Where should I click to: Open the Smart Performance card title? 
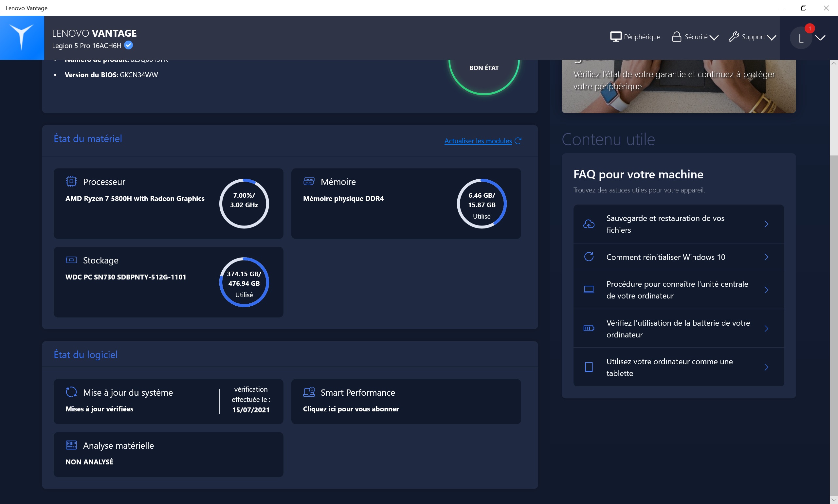tap(357, 392)
